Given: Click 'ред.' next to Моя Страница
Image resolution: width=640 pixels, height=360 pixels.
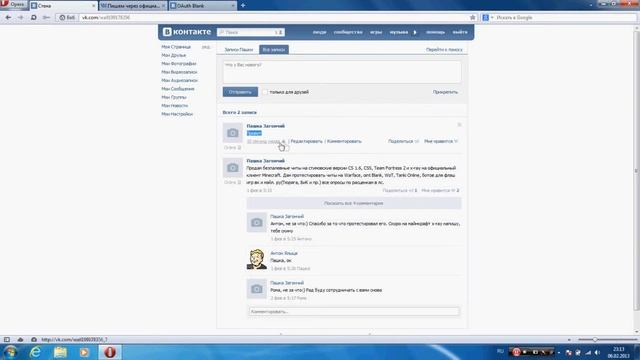Looking at the screenshot, I should pyautogui.click(x=206, y=47).
